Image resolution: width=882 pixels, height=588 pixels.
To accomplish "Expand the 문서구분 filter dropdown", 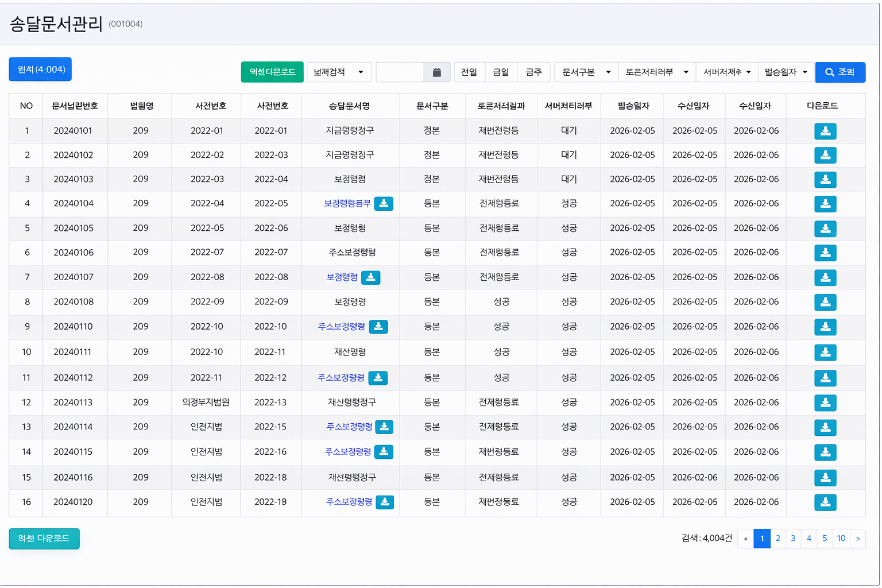I will [x=586, y=72].
